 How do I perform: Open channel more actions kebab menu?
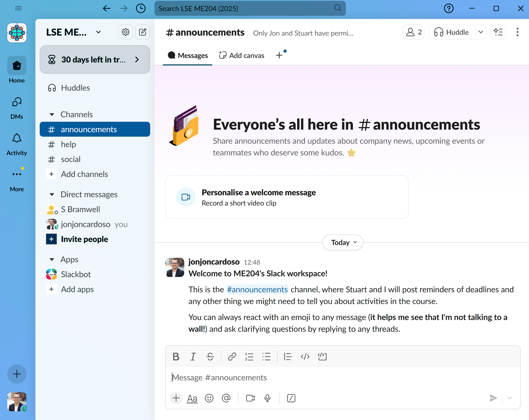(x=517, y=32)
